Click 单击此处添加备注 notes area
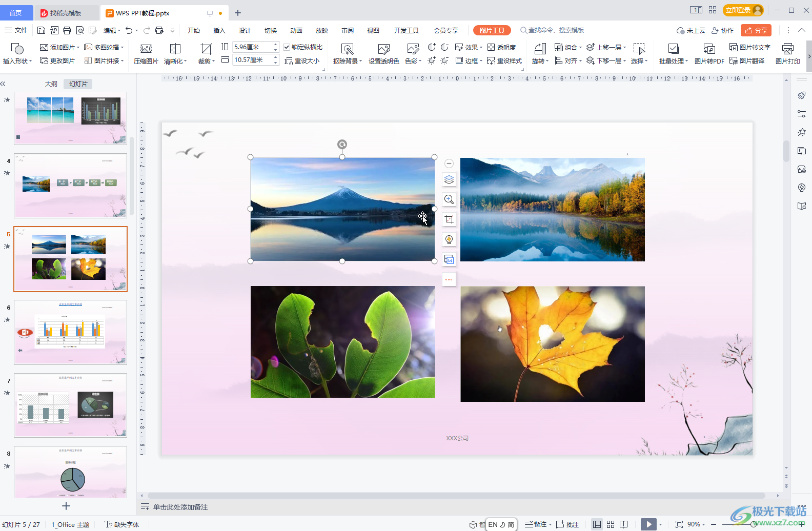Screen dimensions: 812x531 tap(180, 507)
